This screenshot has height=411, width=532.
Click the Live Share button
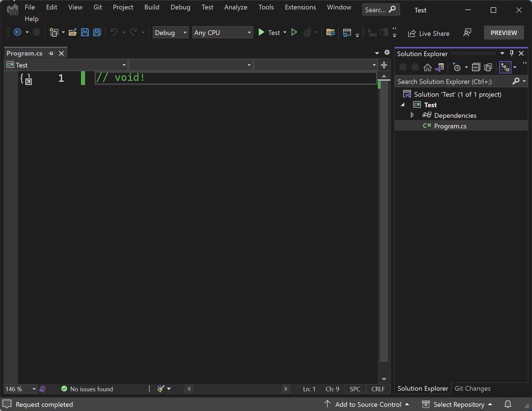429,33
